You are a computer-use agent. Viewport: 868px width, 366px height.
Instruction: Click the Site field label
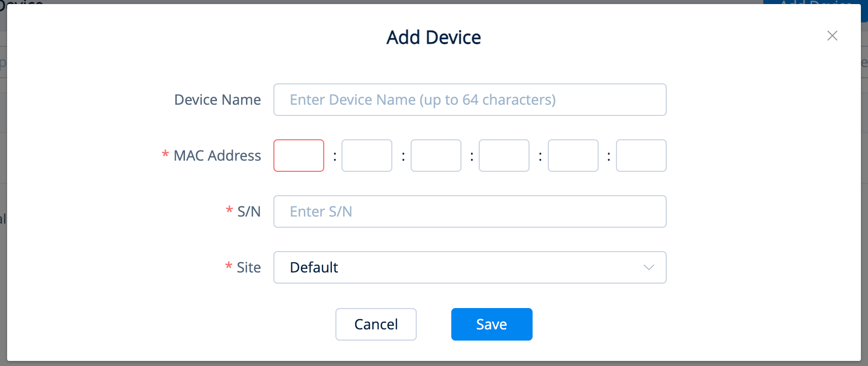click(x=249, y=267)
